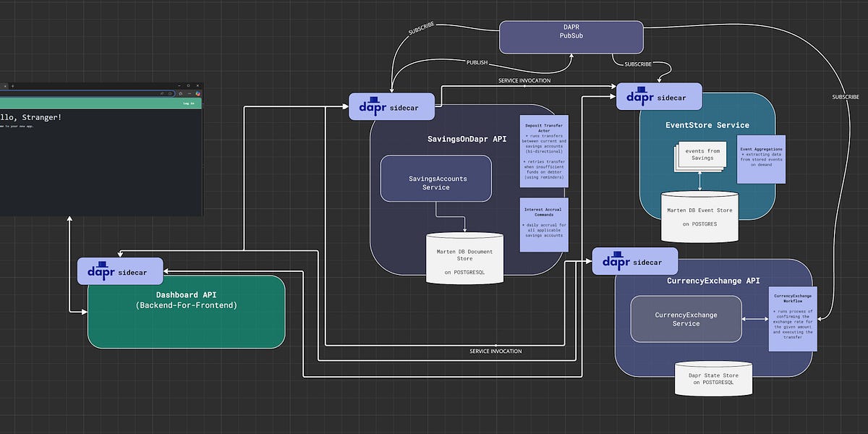The height and width of the screenshot is (434, 868).
Task: Click the Marten DB Document Store cylinder
Action: 465,258
